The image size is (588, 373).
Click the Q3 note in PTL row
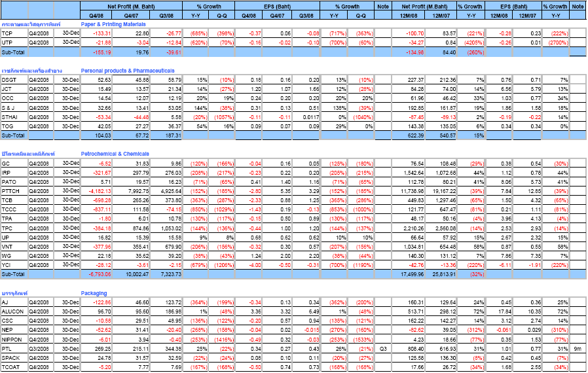tap(383, 349)
